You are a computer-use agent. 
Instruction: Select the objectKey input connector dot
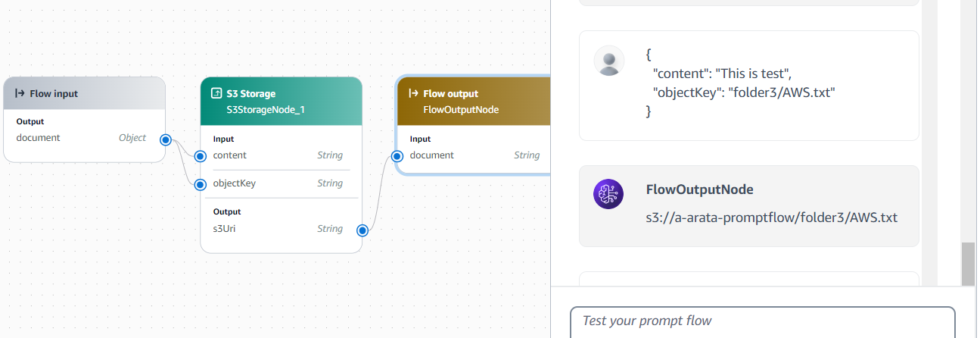tap(200, 184)
